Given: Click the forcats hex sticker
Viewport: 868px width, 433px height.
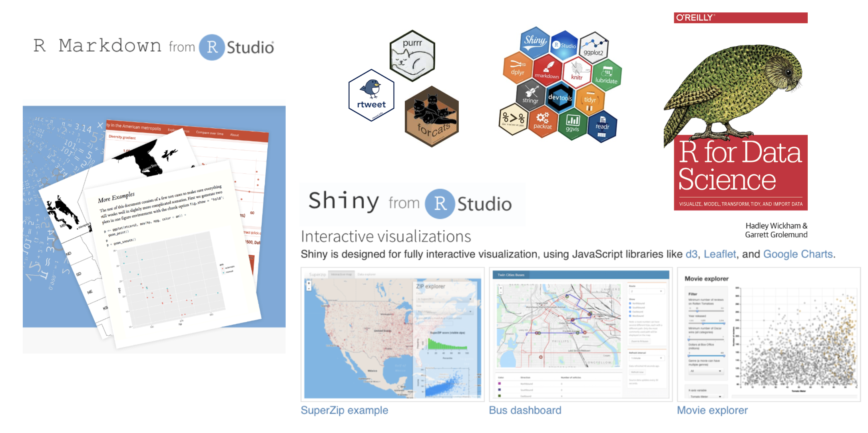Looking at the screenshot, I should click(x=432, y=116).
